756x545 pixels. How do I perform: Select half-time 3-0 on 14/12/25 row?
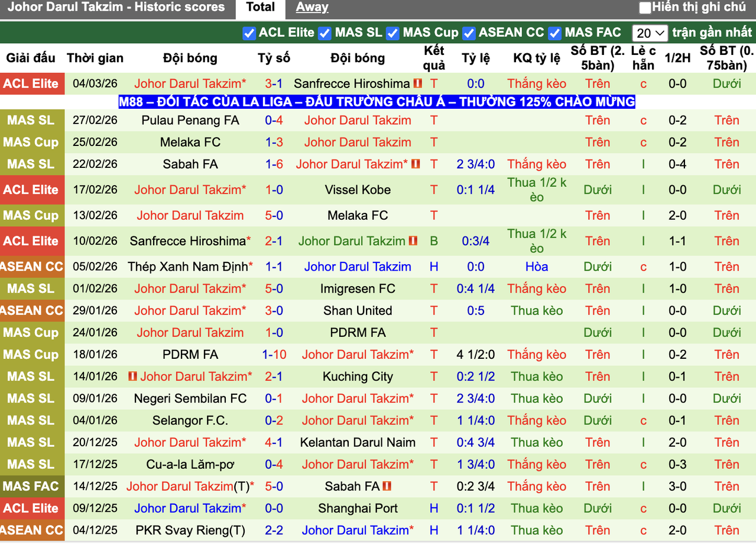[x=677, y=486]
